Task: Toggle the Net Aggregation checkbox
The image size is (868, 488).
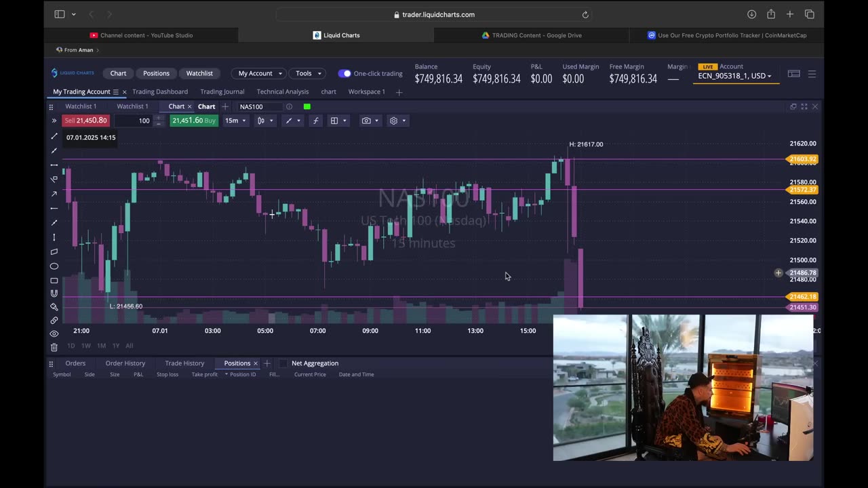Action: pos(283,363)
